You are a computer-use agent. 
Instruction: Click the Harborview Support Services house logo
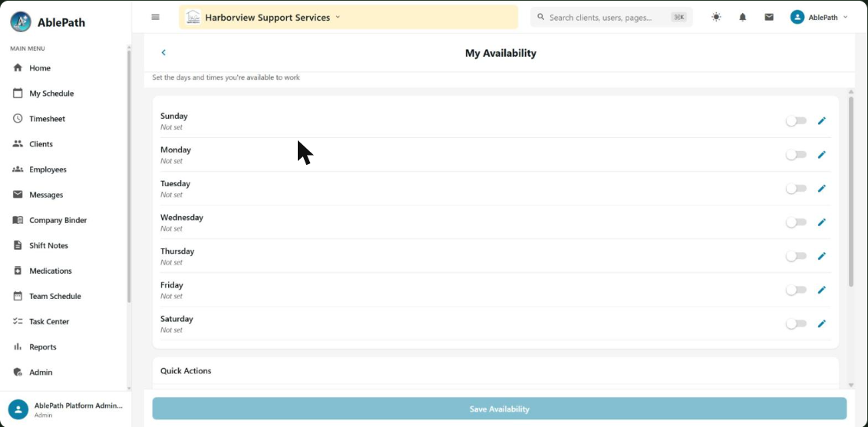pos(193,17)
